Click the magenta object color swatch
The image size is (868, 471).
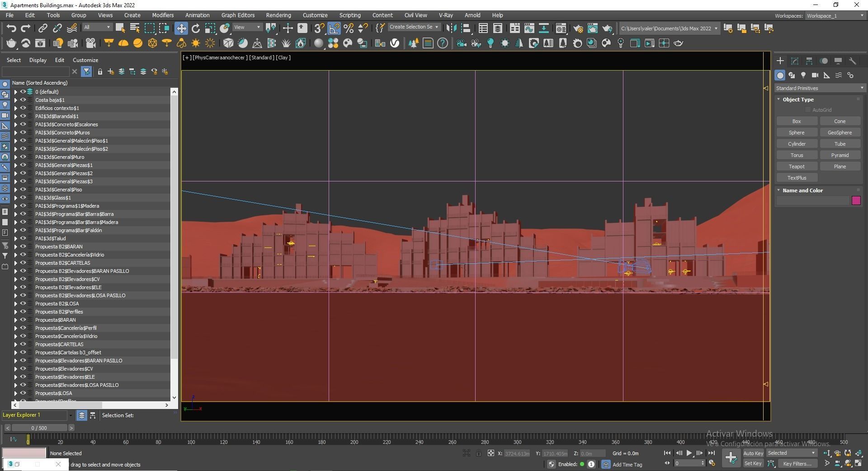coord(856,200)
